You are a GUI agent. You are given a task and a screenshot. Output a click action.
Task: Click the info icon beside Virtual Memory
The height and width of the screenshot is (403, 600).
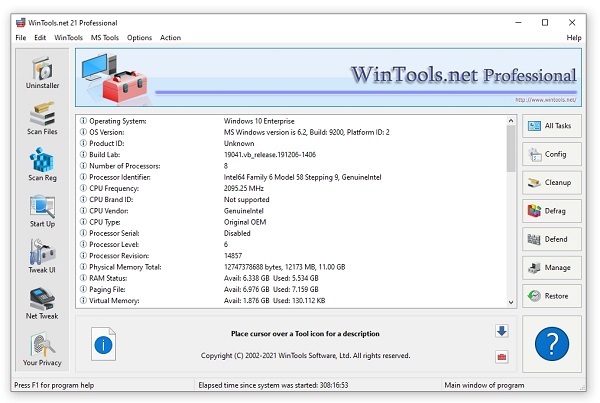(83, 300)
